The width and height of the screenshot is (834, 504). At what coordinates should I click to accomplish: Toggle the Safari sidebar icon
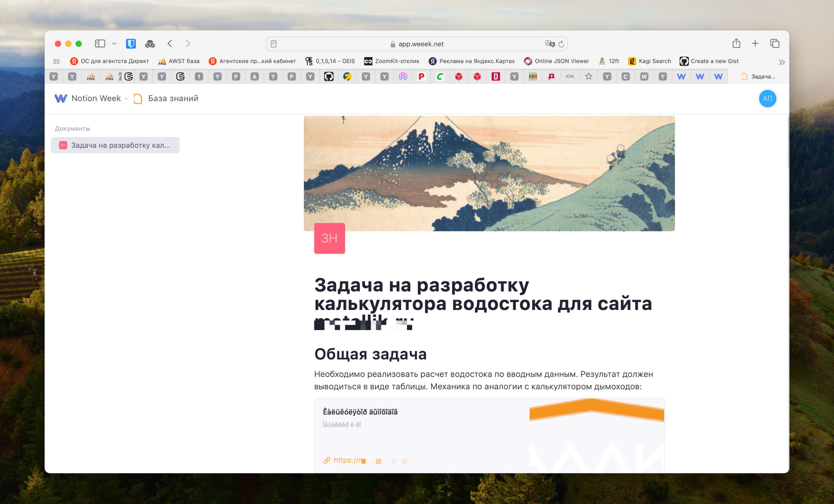pos(100,43)
